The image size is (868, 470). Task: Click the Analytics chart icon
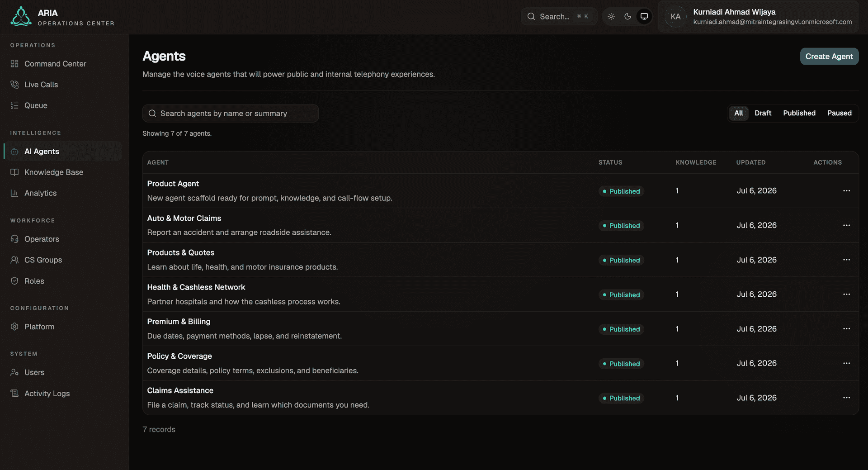point(14,193)
